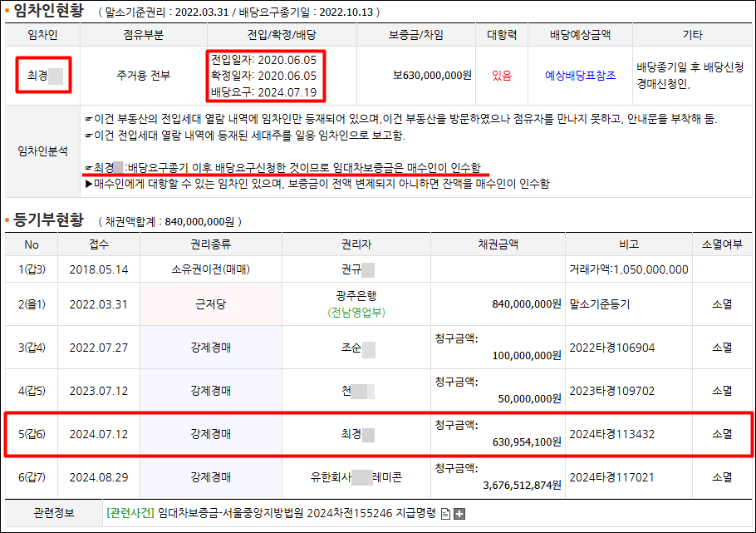Select case number 2024타경113432
The width and height of the screenshot is (756, 533).
point(611,434)
